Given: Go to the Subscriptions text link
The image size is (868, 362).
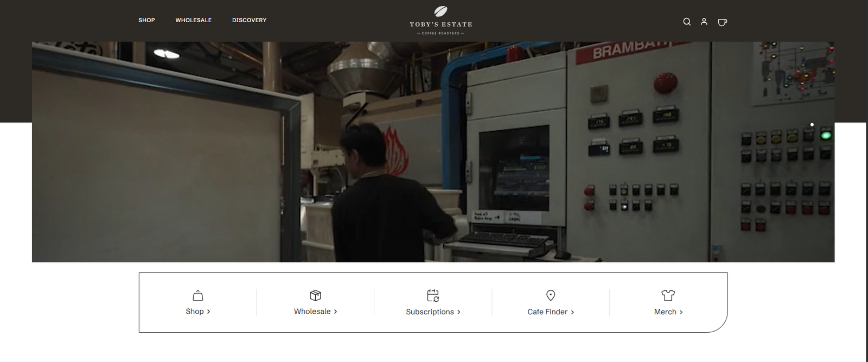Looking at the screenshot, I should 430,312.
